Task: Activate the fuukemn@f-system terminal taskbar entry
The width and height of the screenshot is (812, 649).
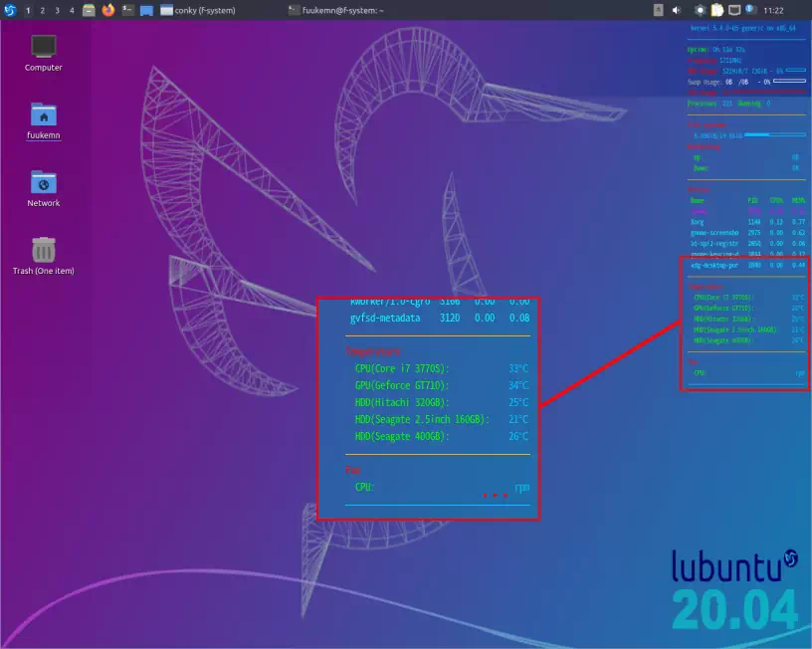Action: pyautogui.click(x=336, y=10)
